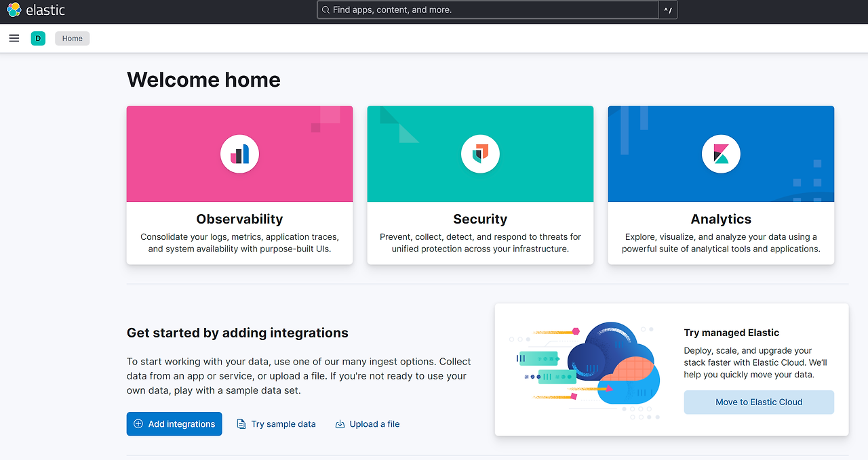Click the elastic wordmark text

pyautogui.click(x=45, y=10)
